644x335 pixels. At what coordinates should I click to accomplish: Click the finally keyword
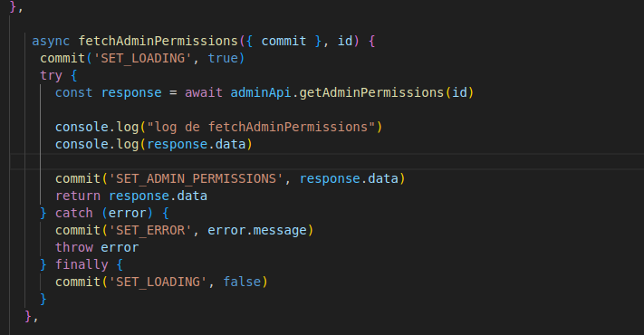(82, 265)
